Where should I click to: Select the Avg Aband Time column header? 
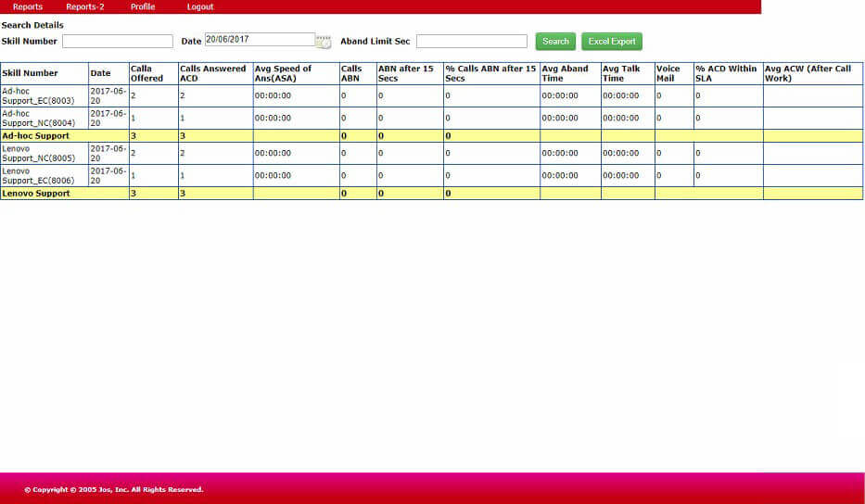[x=570, y=73]
